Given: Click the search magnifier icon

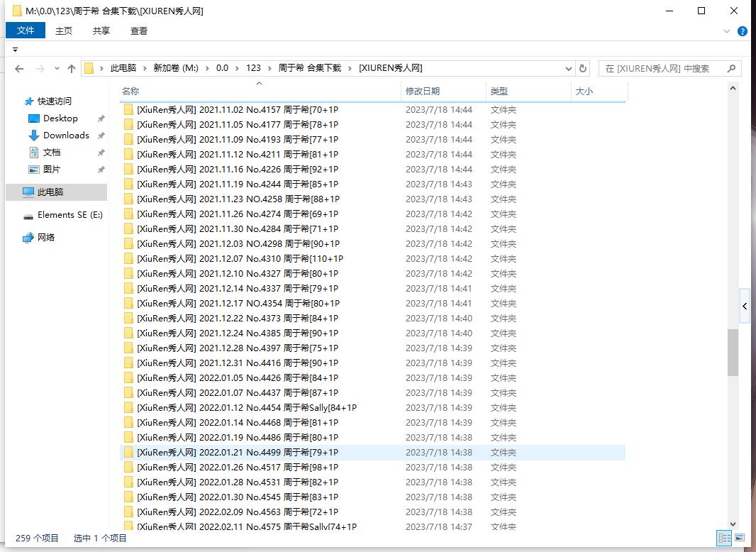Looking at the screenshot, I should point(731,69).
